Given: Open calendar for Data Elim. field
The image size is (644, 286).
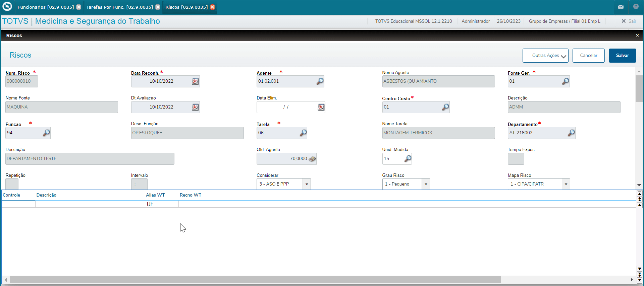Looking at the screenshot, I should click(x=321, y=107).
